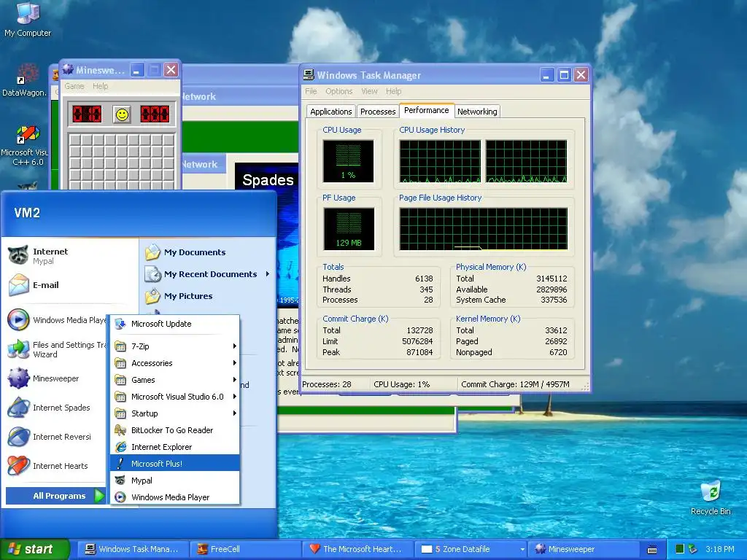Expand My Recent Documents submenu
Viewport: 747px width, 560px height.
pyautogui.click(x=208, y=274)
